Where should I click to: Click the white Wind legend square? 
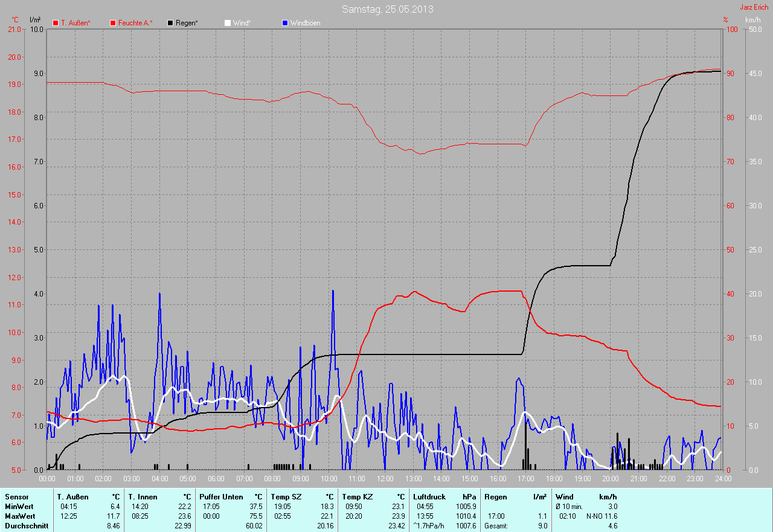pyautogui.click(x=228, y=23)
